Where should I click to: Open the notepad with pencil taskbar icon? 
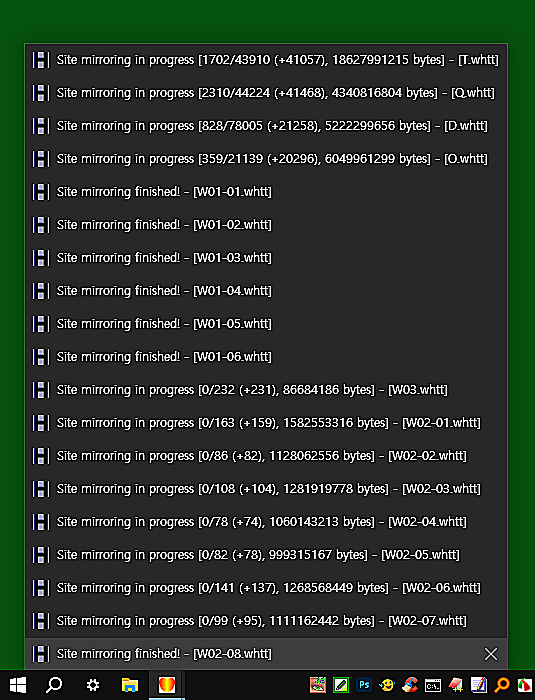pyautogui.click(x=479, y=684)
